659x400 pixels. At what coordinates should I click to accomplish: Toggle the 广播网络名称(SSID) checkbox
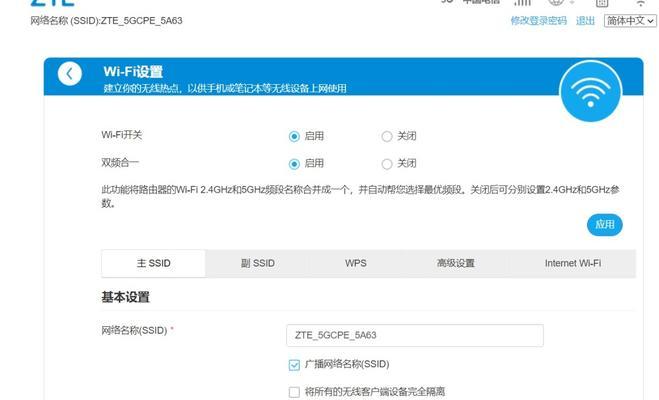(x=294, y=365)
